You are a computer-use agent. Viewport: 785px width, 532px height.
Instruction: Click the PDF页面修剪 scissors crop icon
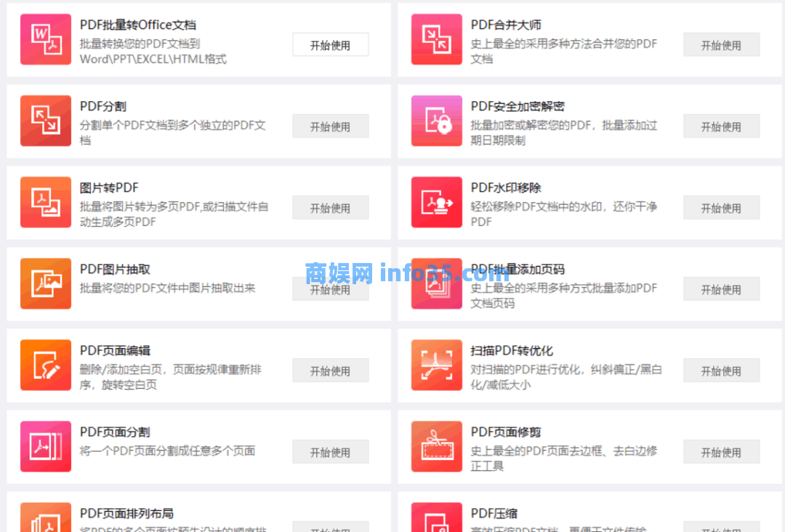click(x=436, y=446)
